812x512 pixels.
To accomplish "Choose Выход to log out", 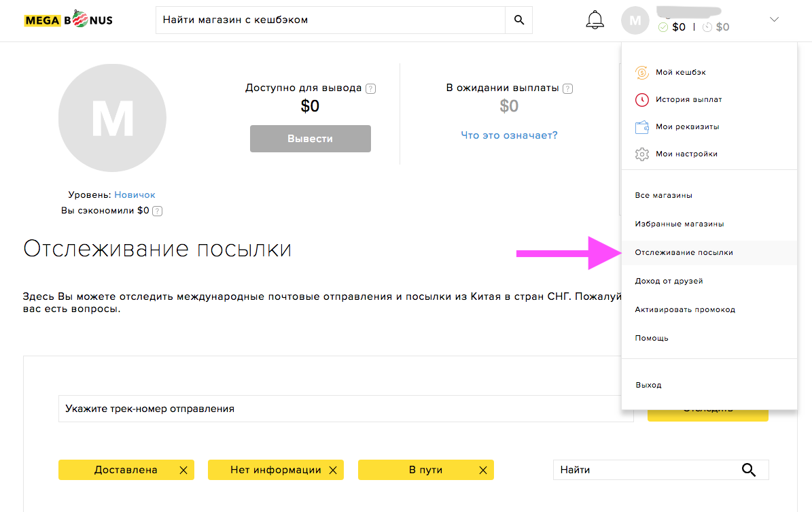I will [648, 385].
